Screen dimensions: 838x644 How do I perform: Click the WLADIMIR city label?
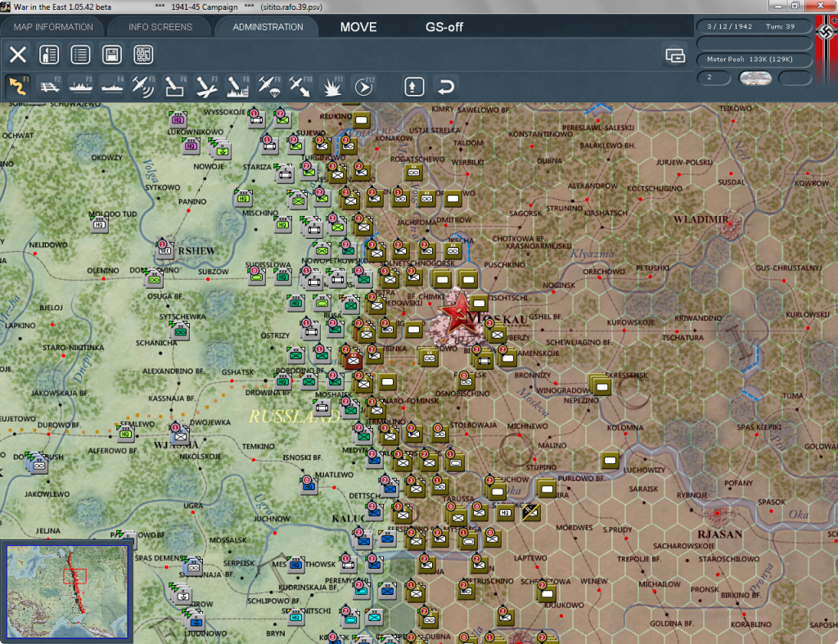point(701,219)
